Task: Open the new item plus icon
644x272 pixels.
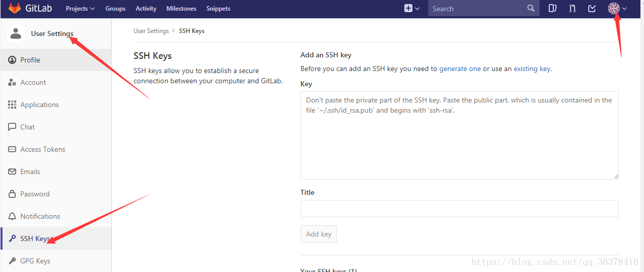Action: tap(408, 9)
